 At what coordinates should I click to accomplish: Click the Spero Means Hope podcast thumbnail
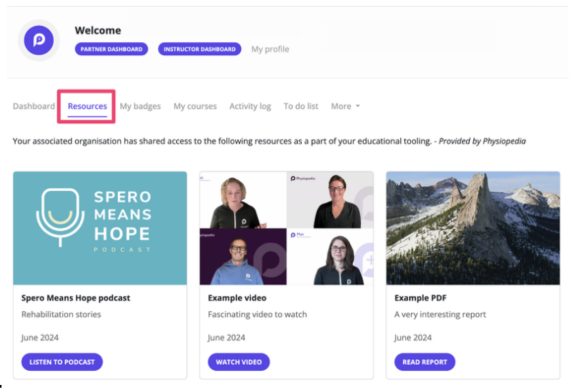point(100,228)
